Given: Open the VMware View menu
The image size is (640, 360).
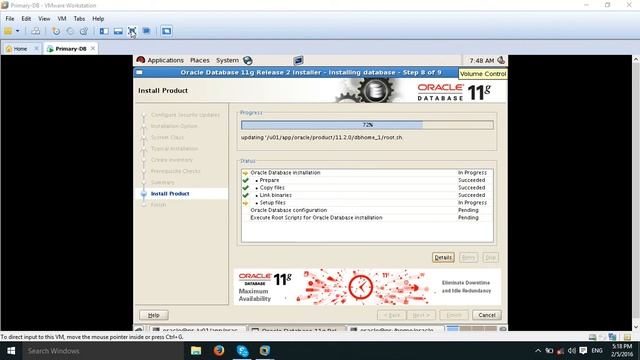Looking at the screenshot, I should (x=44, y=19).
